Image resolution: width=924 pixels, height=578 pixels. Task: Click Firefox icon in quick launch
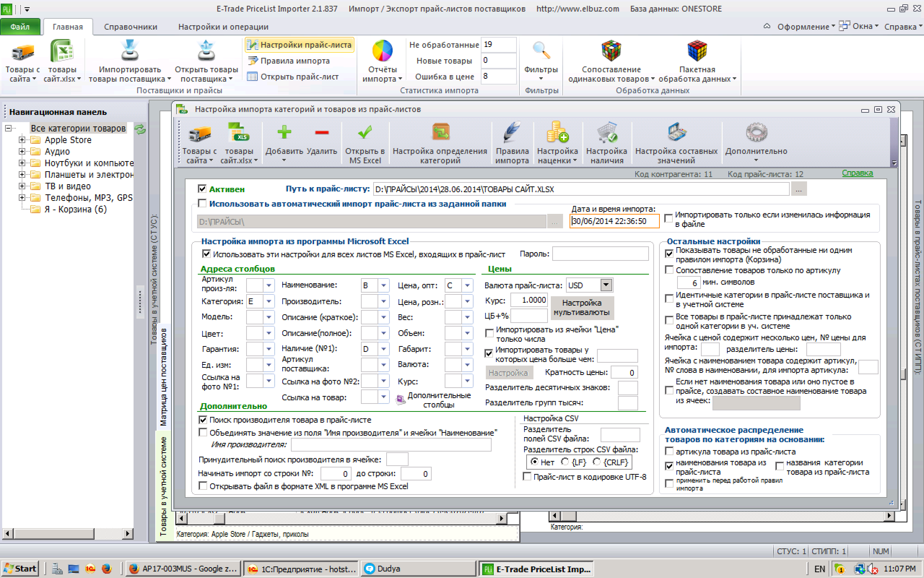[x=106, y=569]
